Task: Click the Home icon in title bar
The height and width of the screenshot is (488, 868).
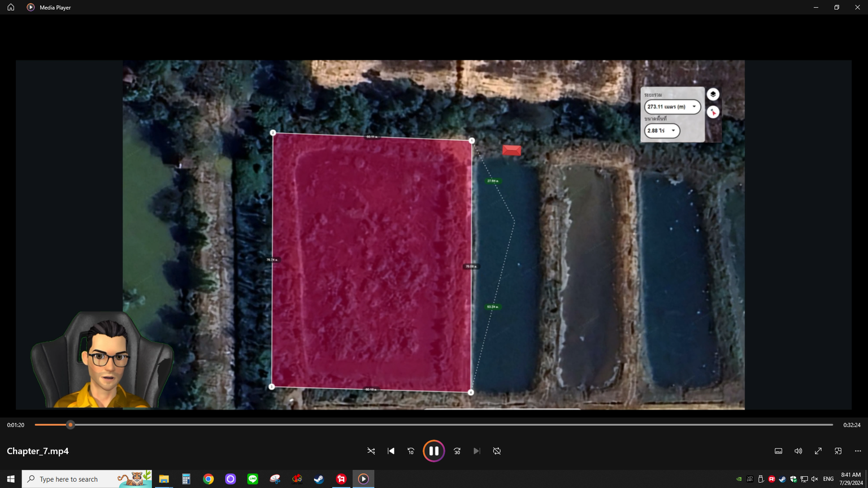Action: [x=11, y=7]
